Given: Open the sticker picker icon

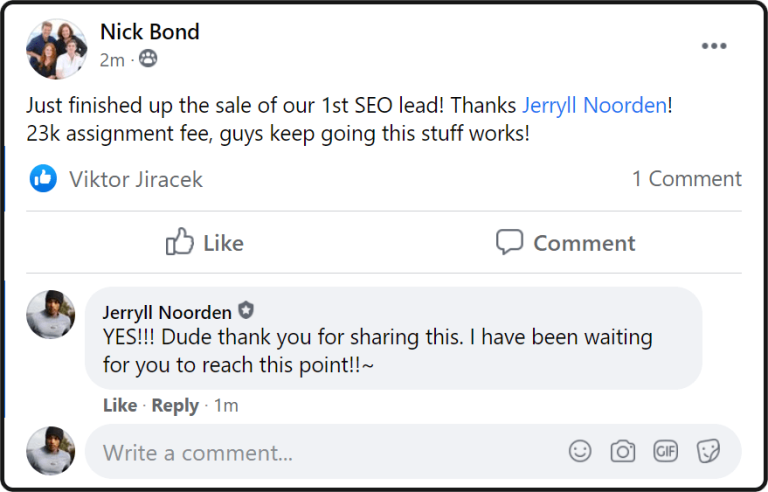Looking at the screenshot, I should point(708,451).
